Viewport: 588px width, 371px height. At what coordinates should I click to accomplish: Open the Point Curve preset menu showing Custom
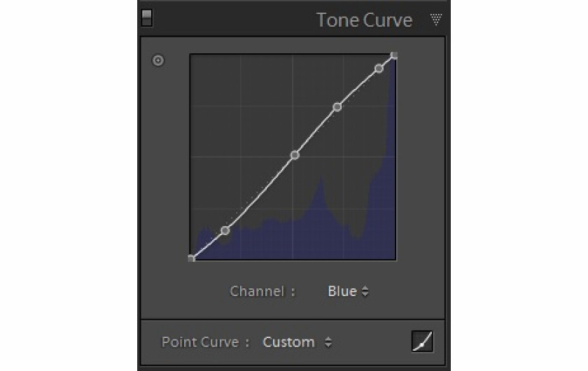(x=288, y=342)
